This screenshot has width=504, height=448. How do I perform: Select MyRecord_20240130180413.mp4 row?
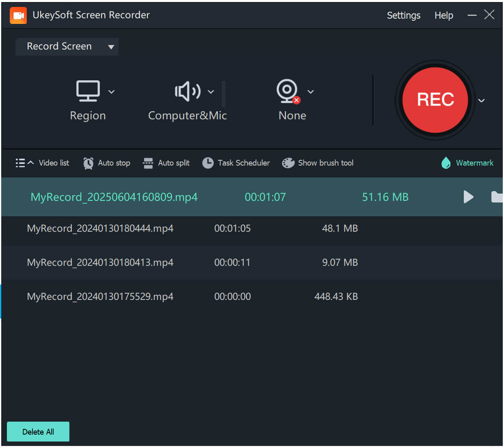(x=252, y=263)
